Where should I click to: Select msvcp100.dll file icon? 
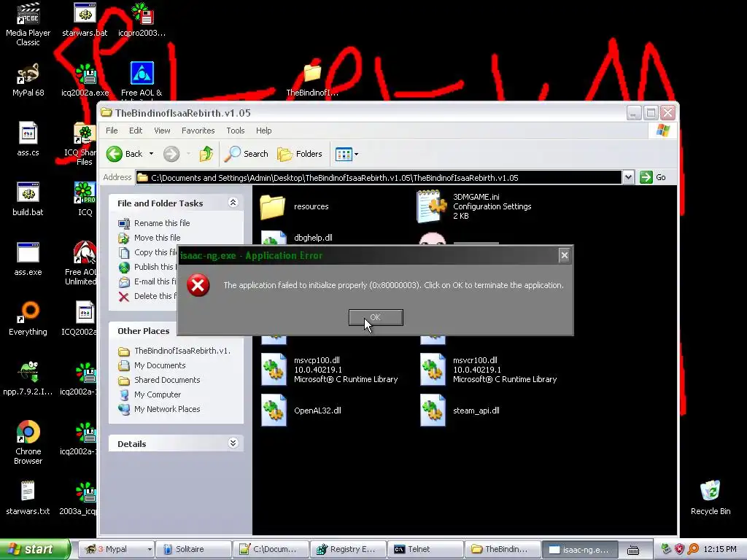tap(274, 370)
